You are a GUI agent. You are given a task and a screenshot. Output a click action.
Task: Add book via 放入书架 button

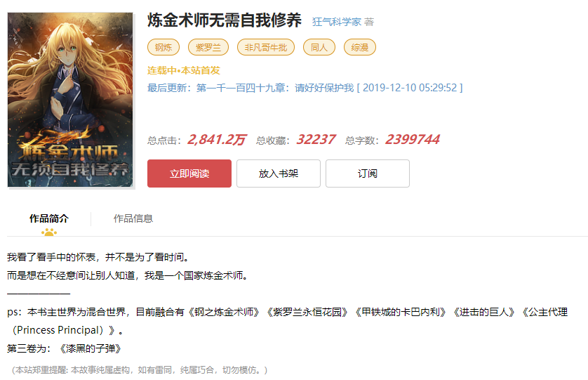coord(279,173)
